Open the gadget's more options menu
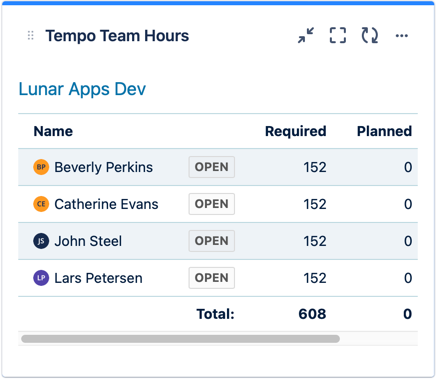 click(402, 35)
